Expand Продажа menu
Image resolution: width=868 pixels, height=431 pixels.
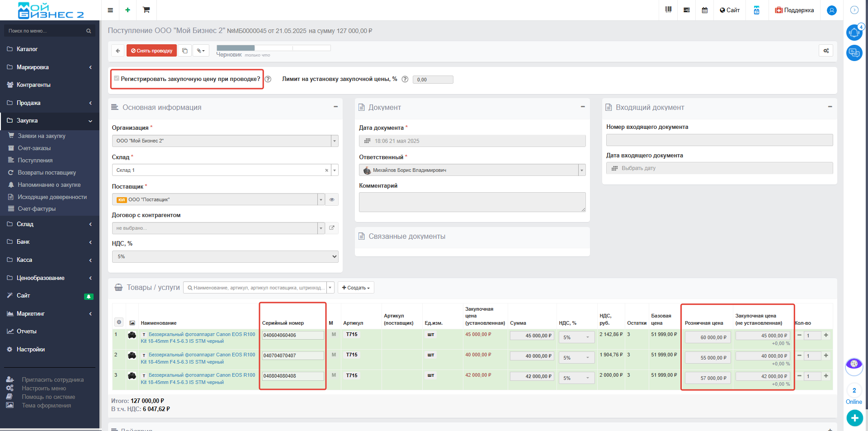[x=50, y=103]
